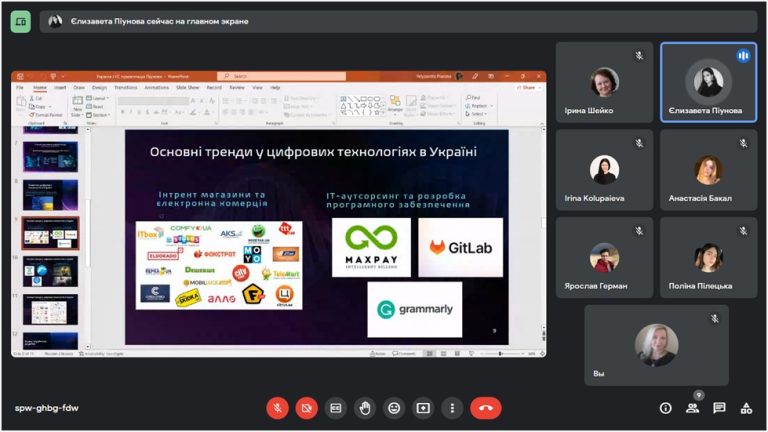Toggle the raise hand button
768x432 pixels.
365,408
